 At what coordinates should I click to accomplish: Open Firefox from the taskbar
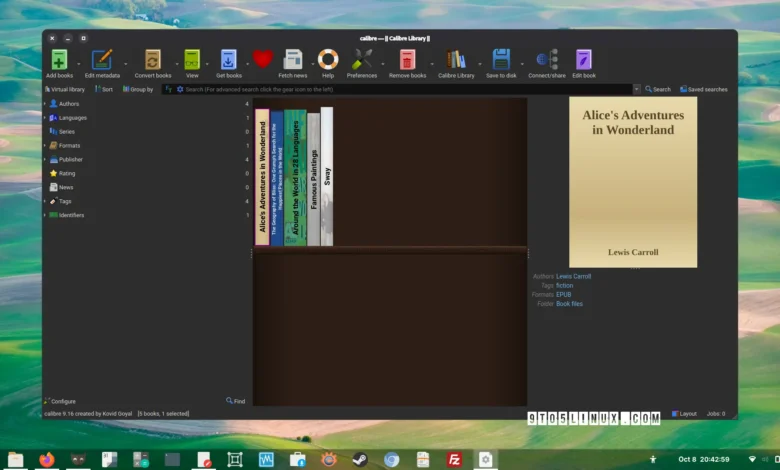tap(47, 459)
